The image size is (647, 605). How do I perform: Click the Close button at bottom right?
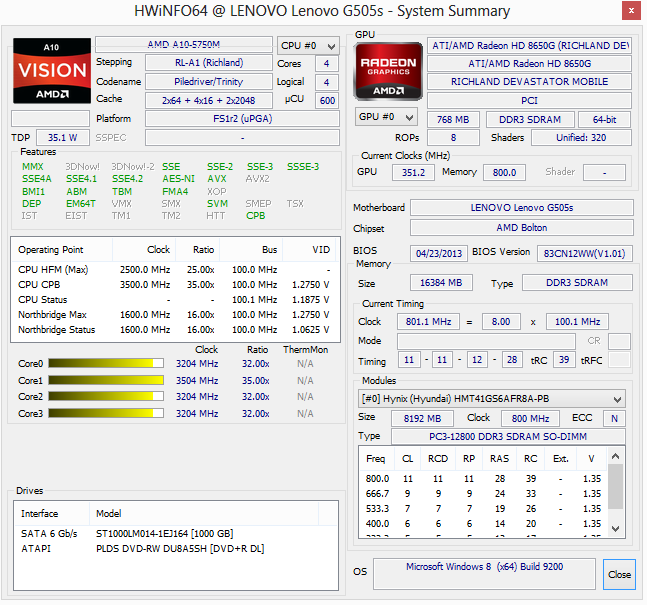pyautogui.click(x=619, y=574)
